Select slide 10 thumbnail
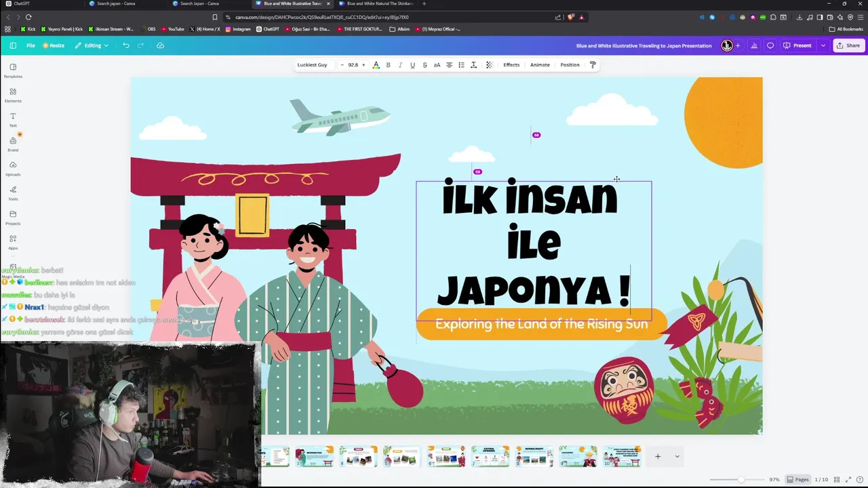 [623, 457]
